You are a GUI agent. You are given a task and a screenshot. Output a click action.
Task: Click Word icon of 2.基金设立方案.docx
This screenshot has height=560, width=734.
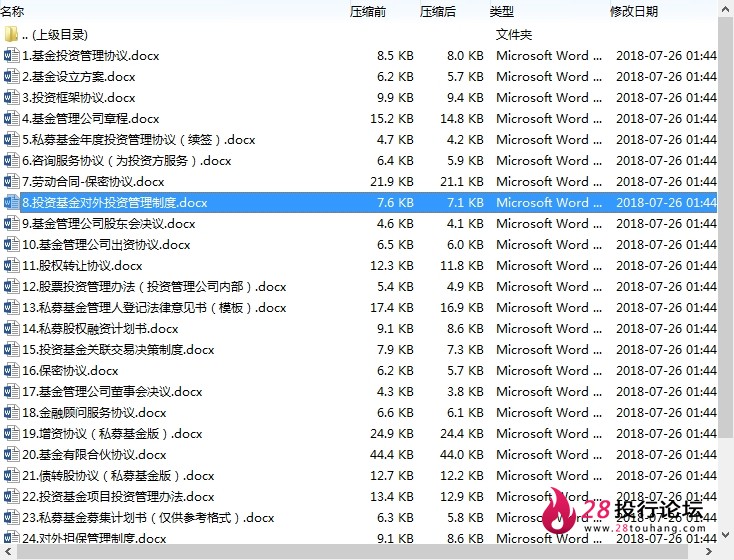11,76
